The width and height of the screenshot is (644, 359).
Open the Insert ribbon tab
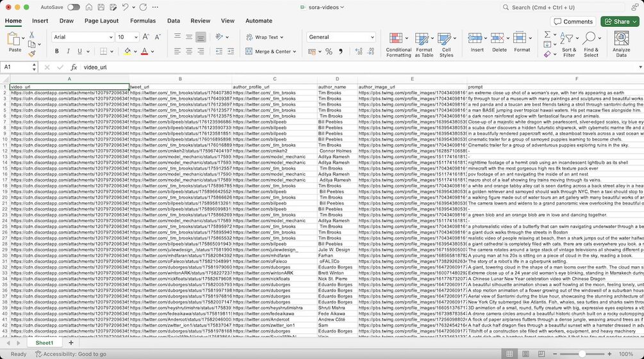[40, 21]
